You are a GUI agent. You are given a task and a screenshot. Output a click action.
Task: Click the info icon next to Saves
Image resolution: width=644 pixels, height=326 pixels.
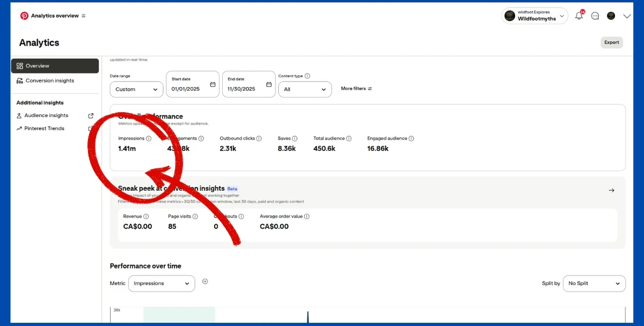pyautogui.click(x=295, y=139)
